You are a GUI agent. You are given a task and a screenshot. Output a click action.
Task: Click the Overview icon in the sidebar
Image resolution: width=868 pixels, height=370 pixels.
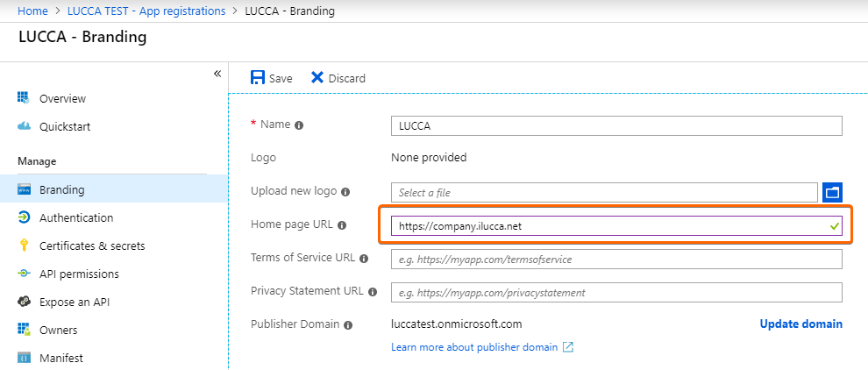click(x=24, y=98)
